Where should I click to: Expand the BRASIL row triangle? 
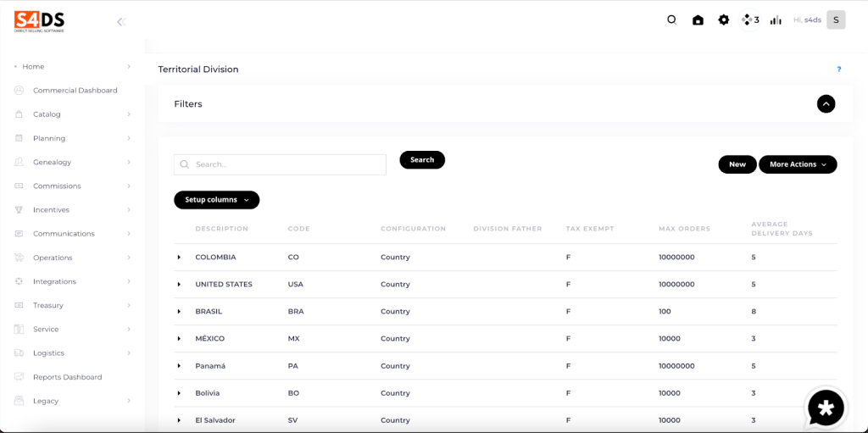point(179,312)
